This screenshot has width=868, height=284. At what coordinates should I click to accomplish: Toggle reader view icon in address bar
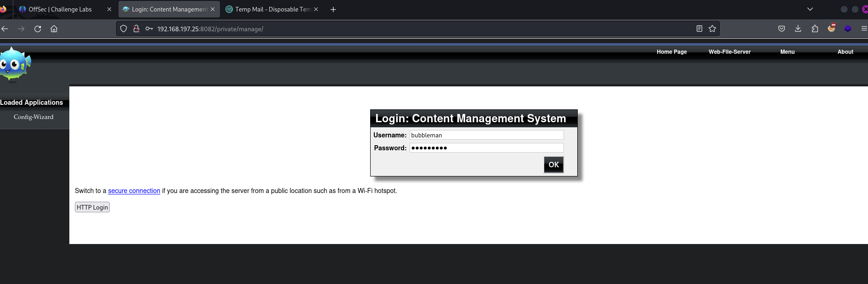(x=699, y=29)
